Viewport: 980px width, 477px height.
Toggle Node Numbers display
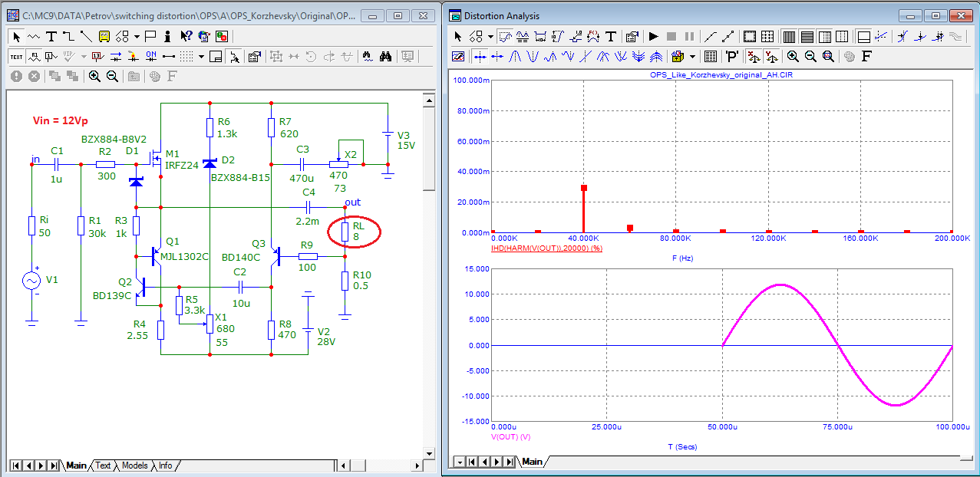click(51, 56)
